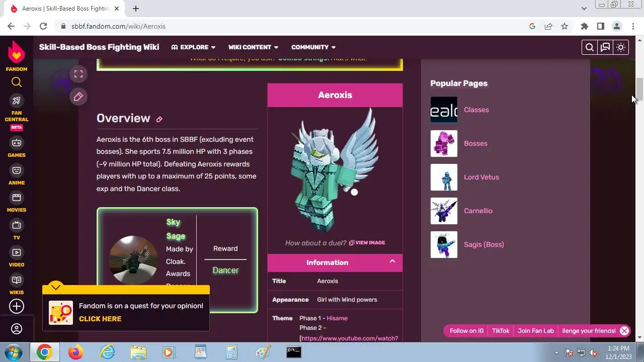Click Skill-Based Boss Fighting Wiki title
Screen dimensions: 644x362
[x=99, y=47]
